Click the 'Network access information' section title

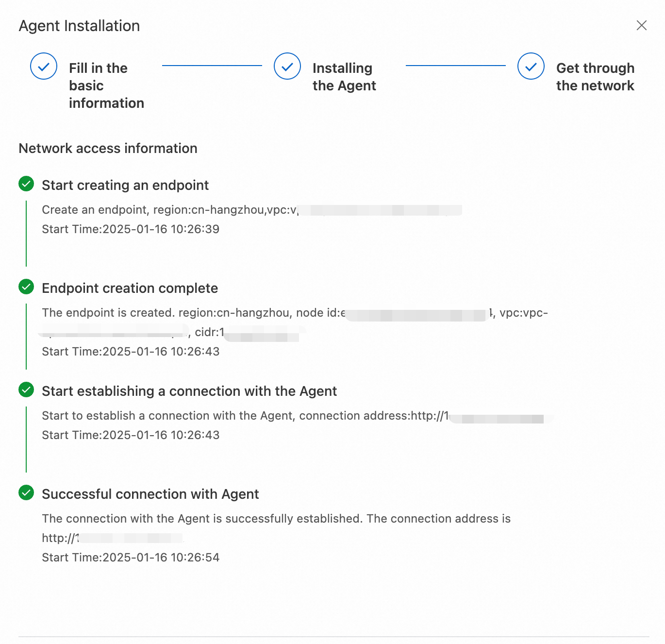pos(108,148)
